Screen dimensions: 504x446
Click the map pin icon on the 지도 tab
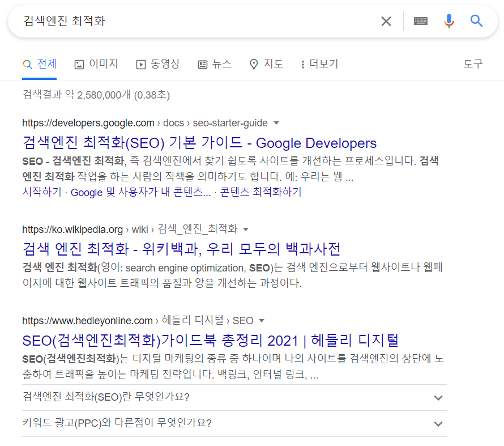click(254, 64)
